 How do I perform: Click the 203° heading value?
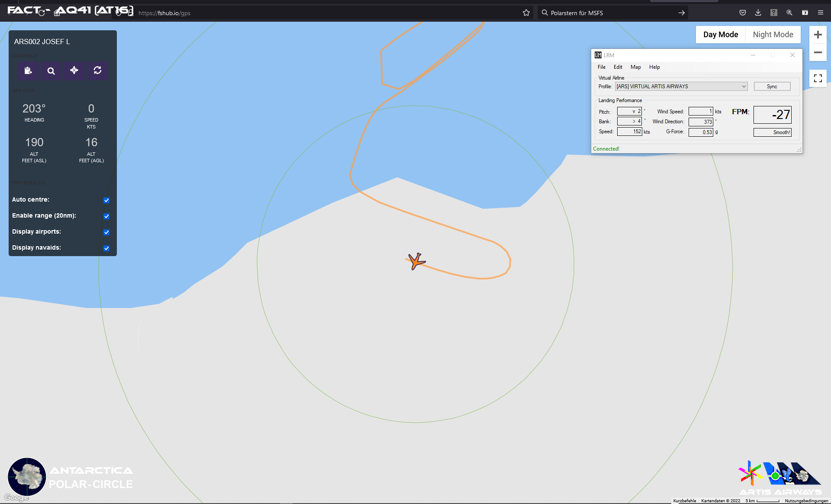pos(34,109)
